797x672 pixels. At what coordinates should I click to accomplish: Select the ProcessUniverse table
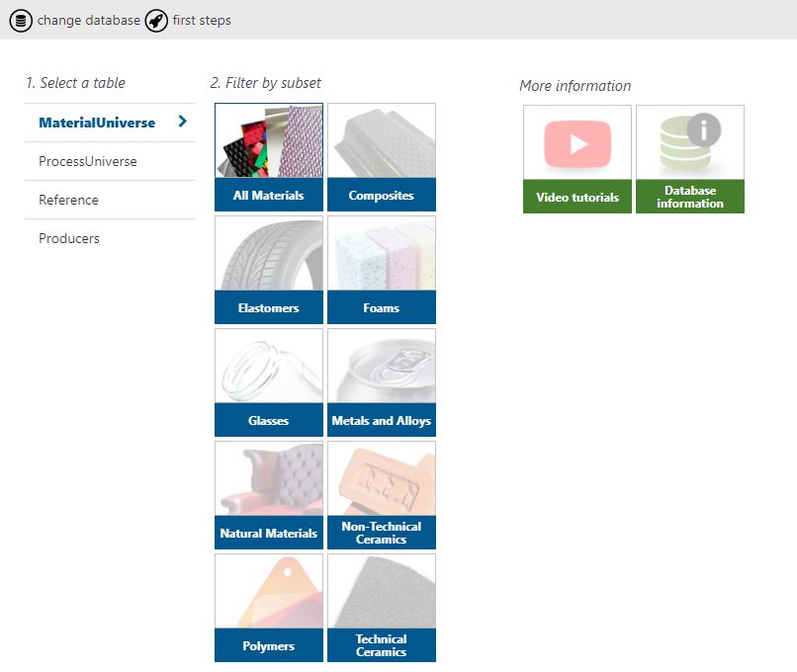(x=110, y=161)
